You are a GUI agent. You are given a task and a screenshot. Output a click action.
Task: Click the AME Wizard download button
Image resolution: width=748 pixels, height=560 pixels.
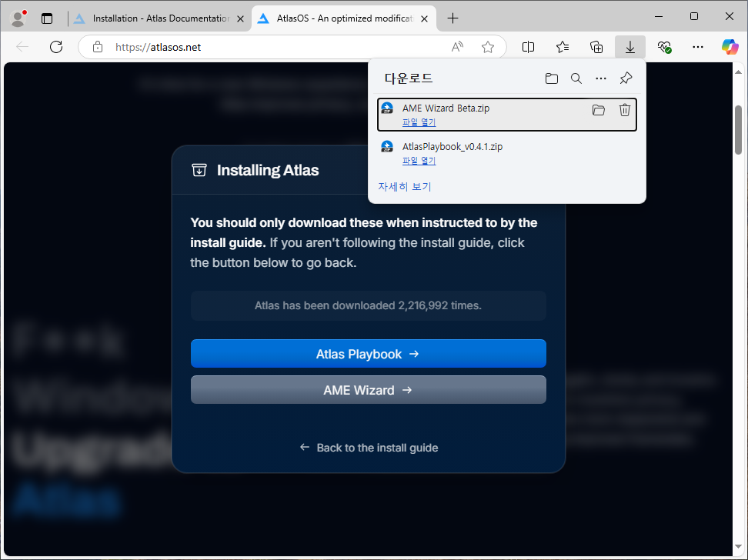point(369,390)
